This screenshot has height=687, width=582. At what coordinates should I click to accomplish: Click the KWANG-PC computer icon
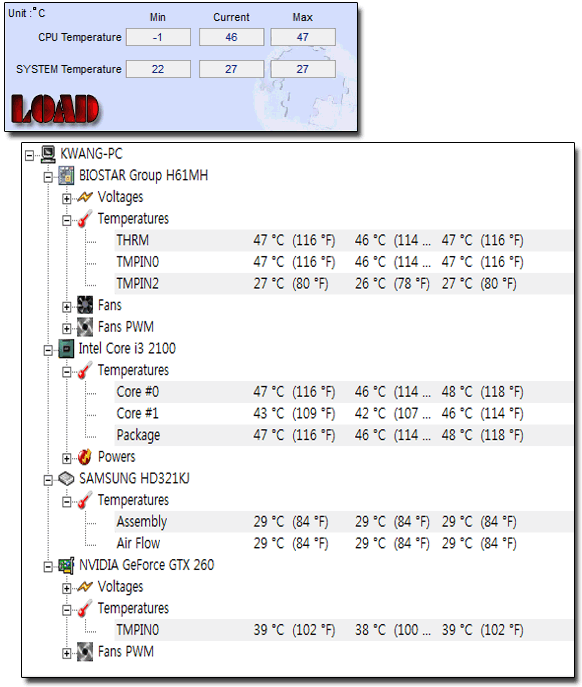point(48,154)
